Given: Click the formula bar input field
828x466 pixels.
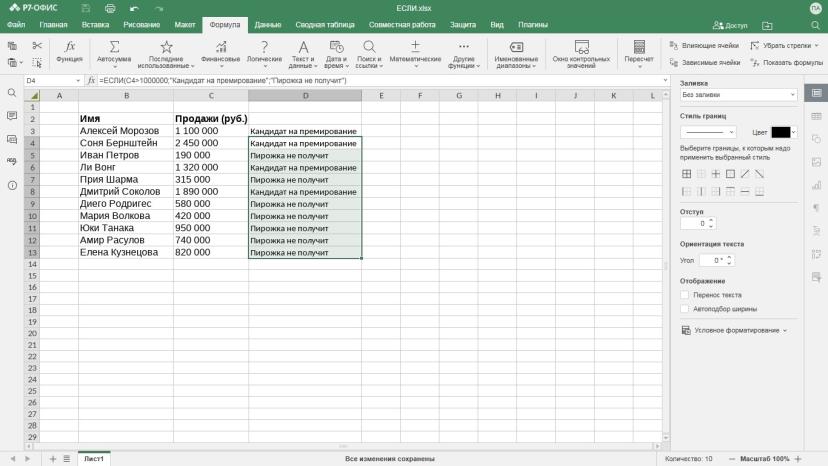Looking at the screenshot, I should tap(379, 80).
